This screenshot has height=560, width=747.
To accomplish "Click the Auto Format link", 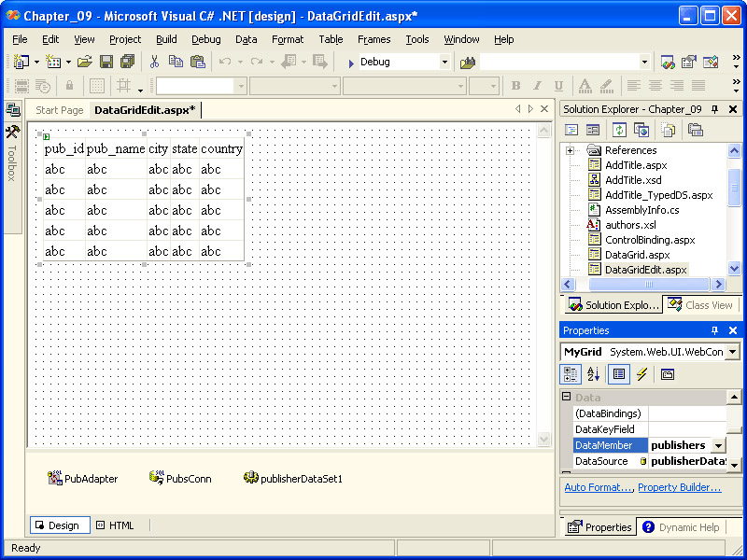I will coord(598,487).
